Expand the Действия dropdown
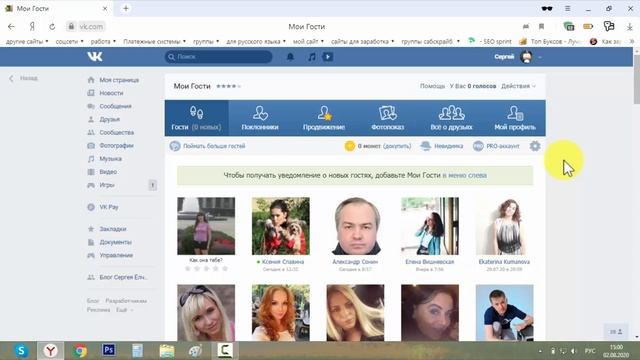The width and height of the screenshot is (640, 360). (x=518, y=86)
